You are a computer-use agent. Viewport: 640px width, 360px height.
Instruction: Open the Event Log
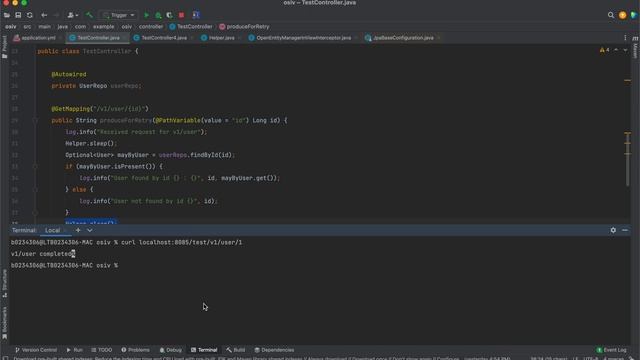[x=611, y=350]
